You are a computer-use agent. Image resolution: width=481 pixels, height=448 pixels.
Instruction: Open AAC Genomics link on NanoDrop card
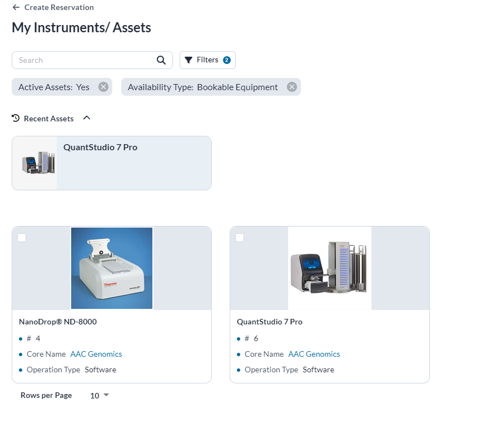[96, 354]
